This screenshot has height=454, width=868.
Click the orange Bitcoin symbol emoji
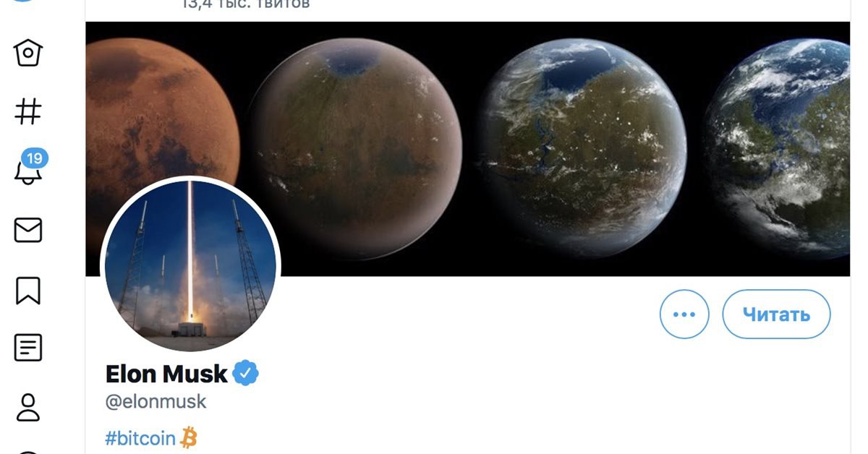[x=189, y=437]
